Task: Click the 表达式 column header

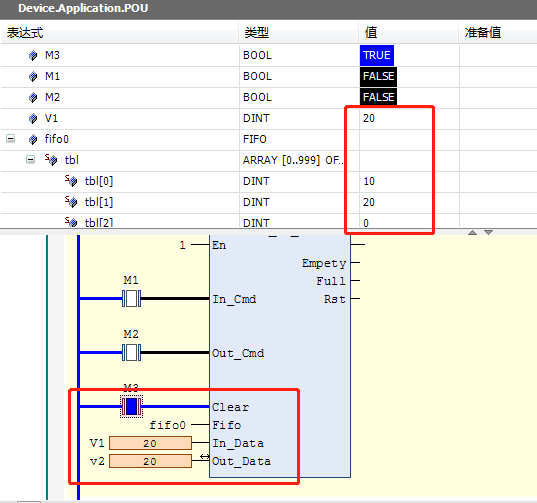Action: point(25,33)
